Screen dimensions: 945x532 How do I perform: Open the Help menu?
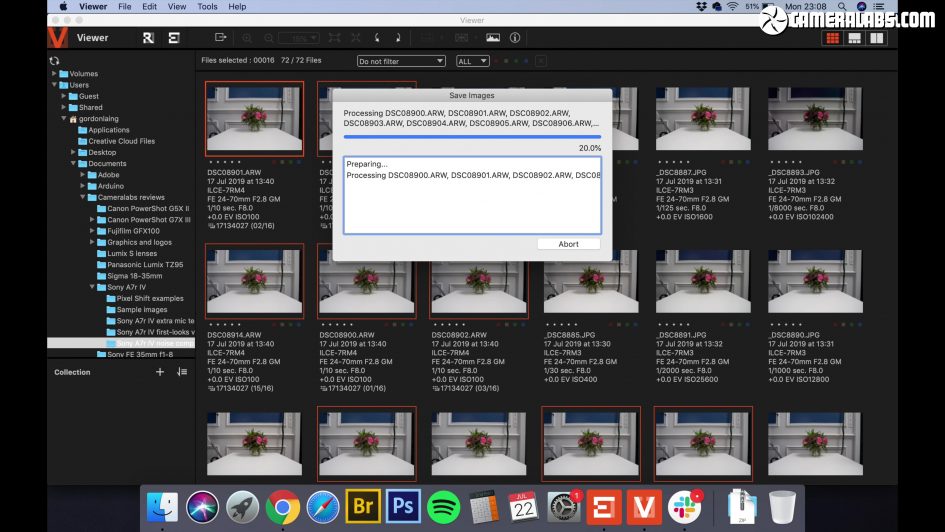pos(237,7)
